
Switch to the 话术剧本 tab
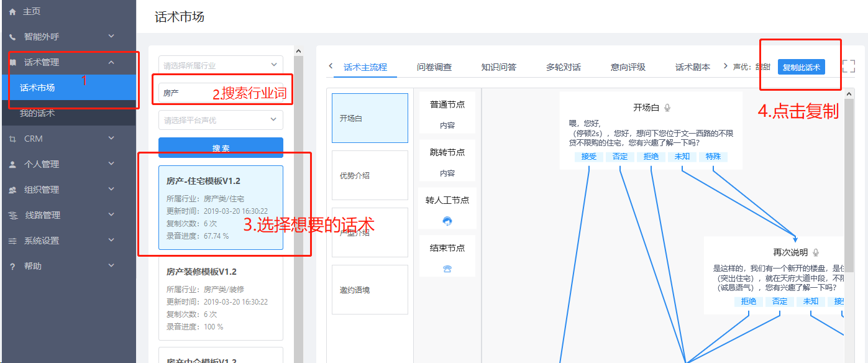(693, 67)
